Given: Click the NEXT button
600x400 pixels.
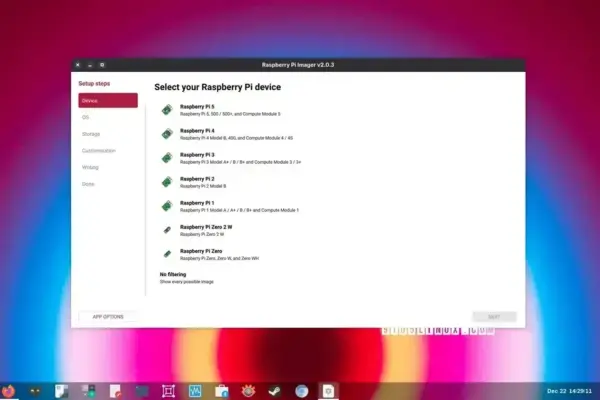Looking at the screenshot, I should (x=494, y=317).
